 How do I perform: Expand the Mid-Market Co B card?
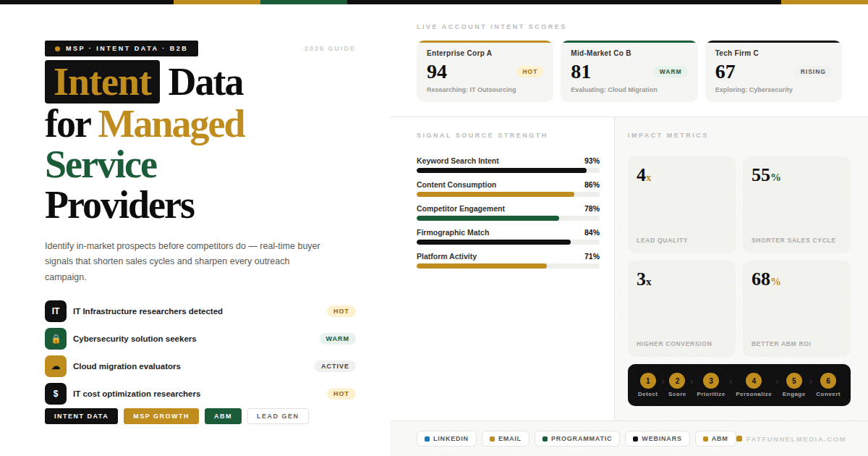click(629, 72)
